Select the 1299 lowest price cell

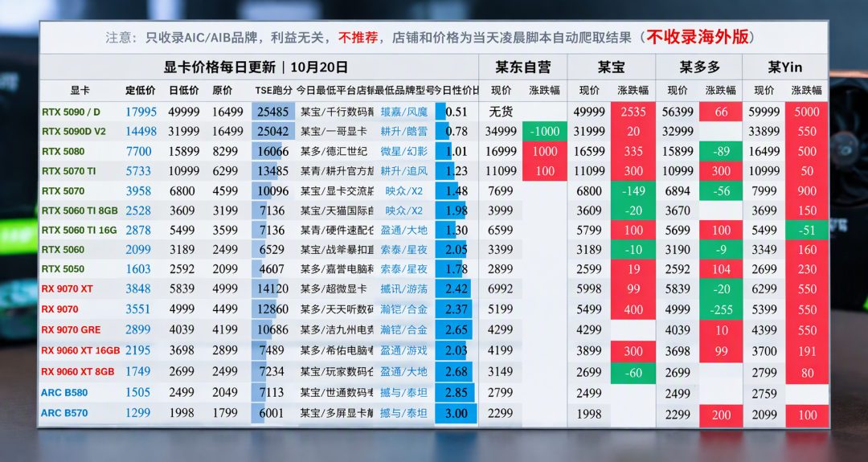138,413
